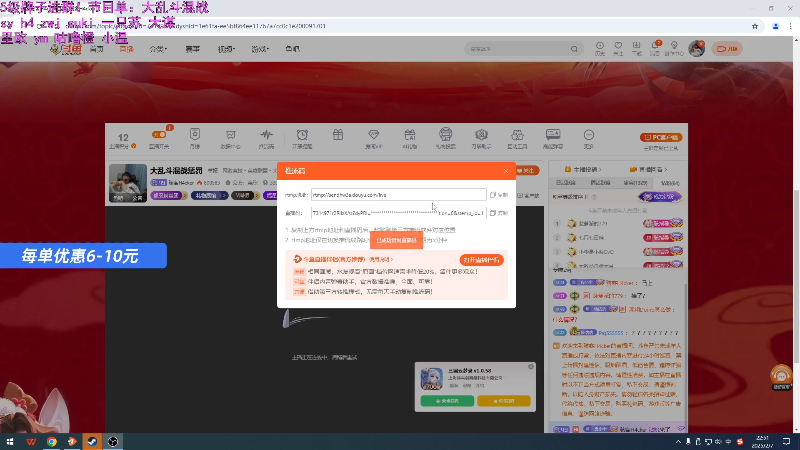Click the streamer avatar thumbnail
Screen dimensions: 800x450
click(x=128, y=183)
